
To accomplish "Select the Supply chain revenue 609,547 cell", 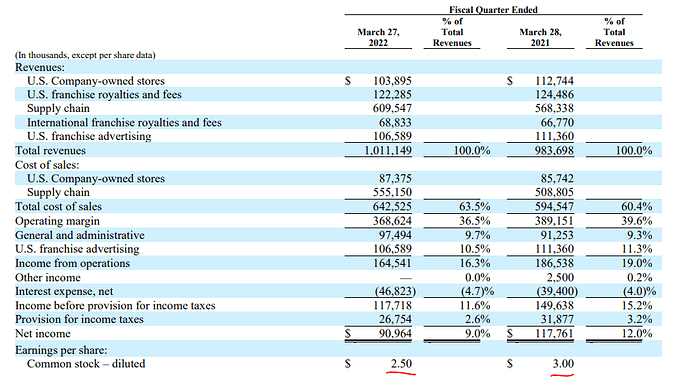I will pyautogui.click(x=392, y=108).
